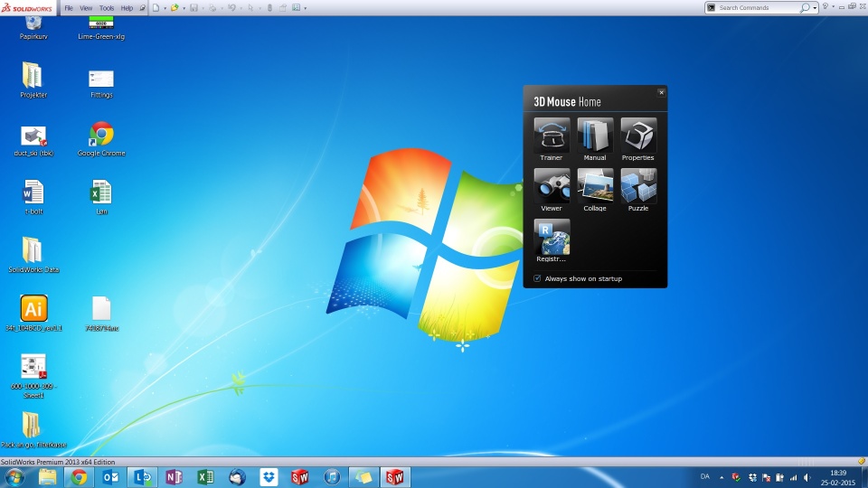Show hidden tray icons arrow
The width and height of the screenshot is (868, 488).
pyautogui.click(x=722, y=477)
